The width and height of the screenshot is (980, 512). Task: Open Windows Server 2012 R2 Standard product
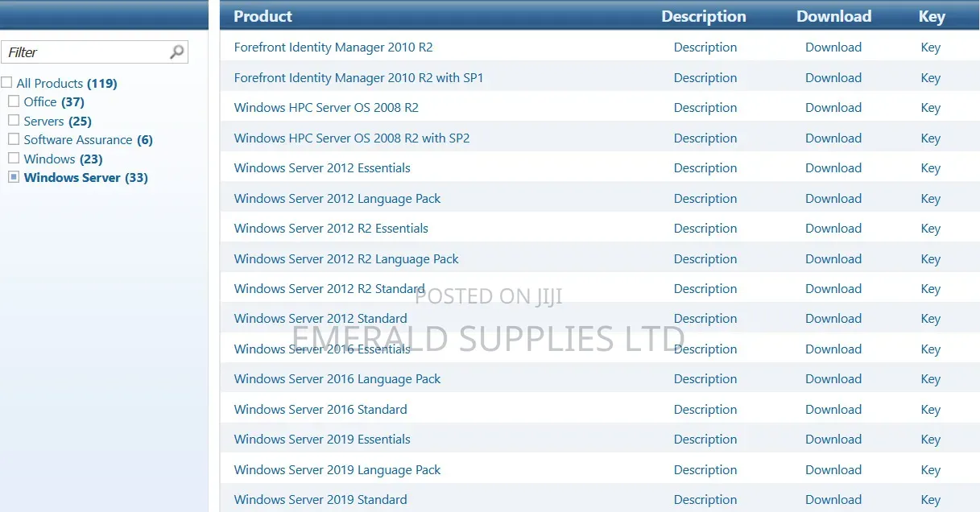[x=329, y=289]
